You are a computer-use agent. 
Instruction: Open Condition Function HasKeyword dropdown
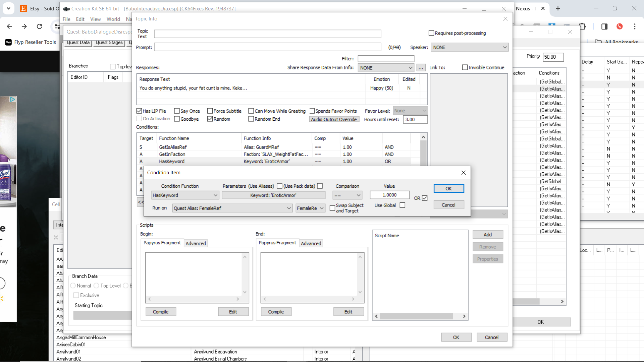tap(185, 195)
